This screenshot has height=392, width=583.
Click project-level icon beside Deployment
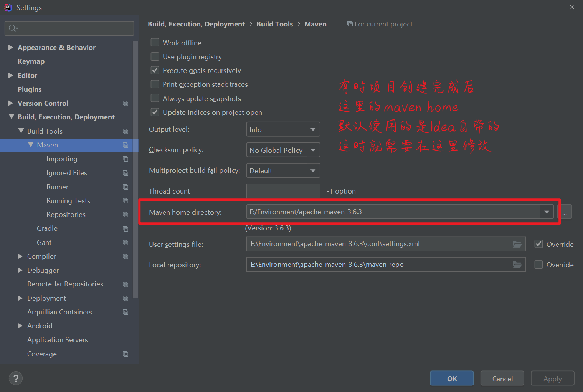(x=126, y=298)
